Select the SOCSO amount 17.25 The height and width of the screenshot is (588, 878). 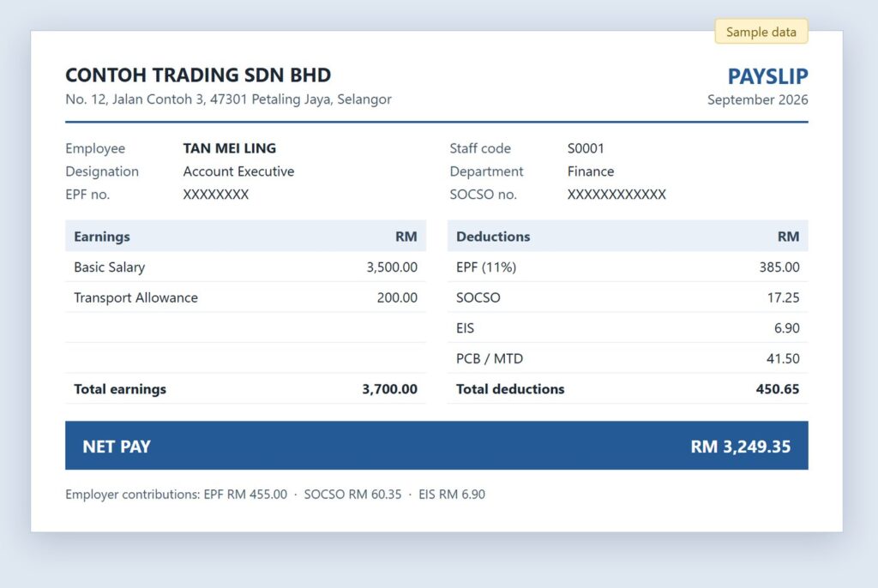tap(784, 297)
